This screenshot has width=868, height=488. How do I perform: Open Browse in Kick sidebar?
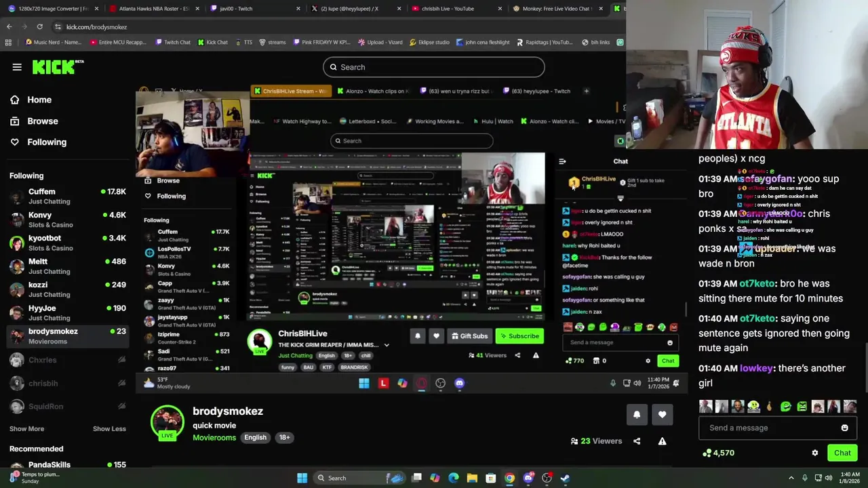pos(34,121)
